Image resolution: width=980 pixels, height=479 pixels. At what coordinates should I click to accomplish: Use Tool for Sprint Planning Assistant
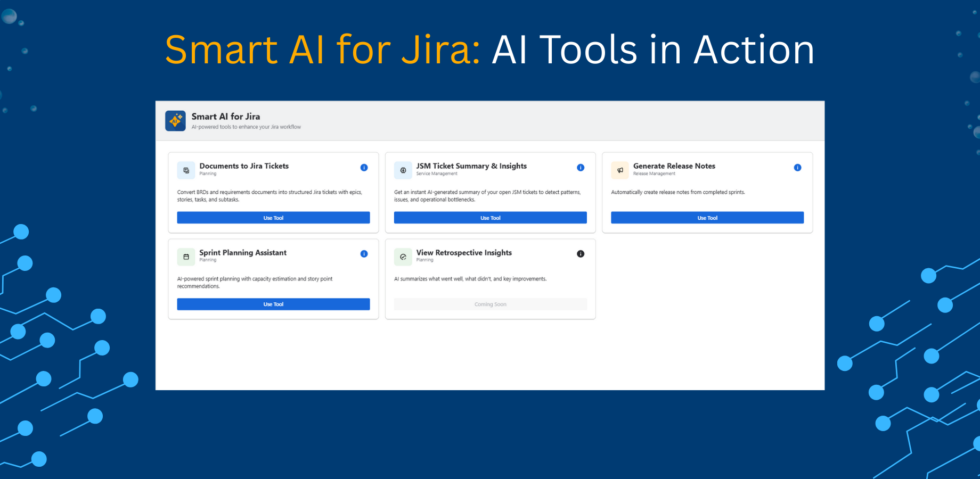coord(273,304)
